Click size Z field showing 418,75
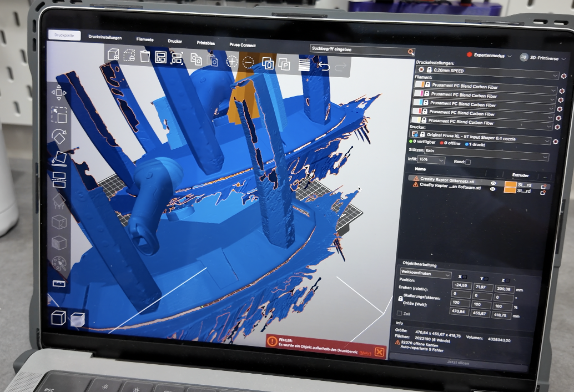 [499, 315]
